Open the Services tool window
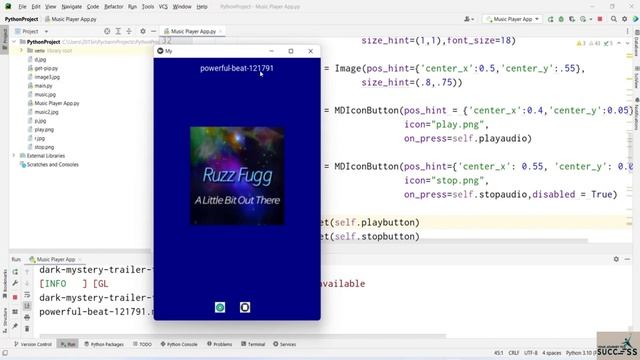 click(x=284, y=344)
